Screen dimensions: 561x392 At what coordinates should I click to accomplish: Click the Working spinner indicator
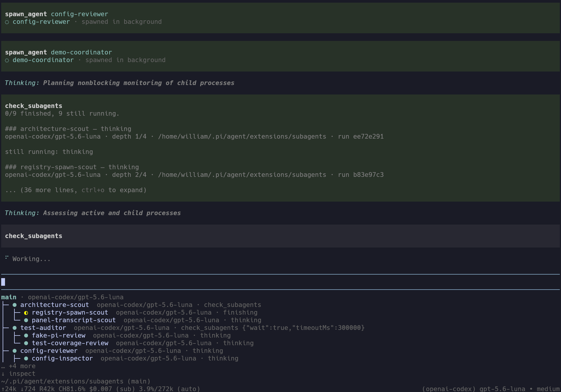coord(7,258)
